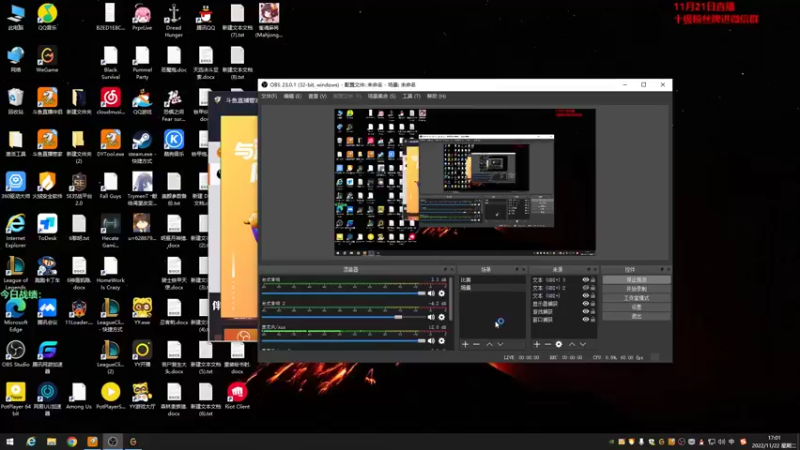The image size is (800, 450).
Task: Open gear settings for 麦克风/Aux channel
Action: point(442,340)
